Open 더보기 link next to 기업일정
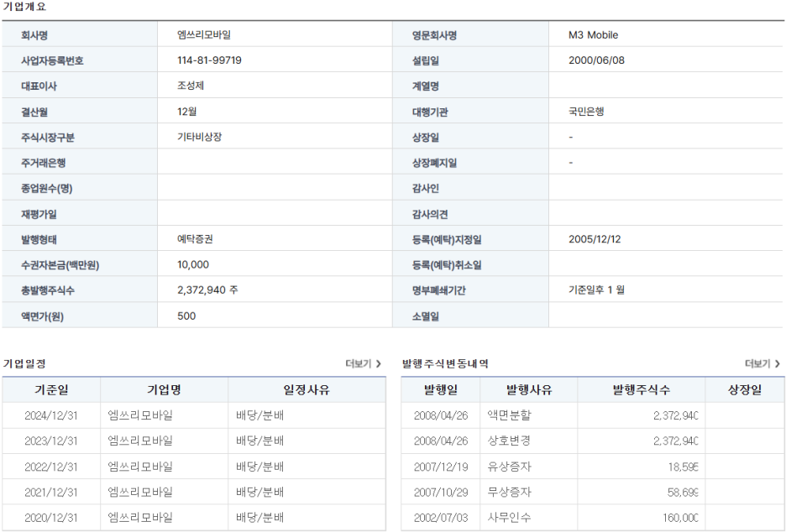The width and height of the screenshot is (786, 532). click(x=364, y=363)
